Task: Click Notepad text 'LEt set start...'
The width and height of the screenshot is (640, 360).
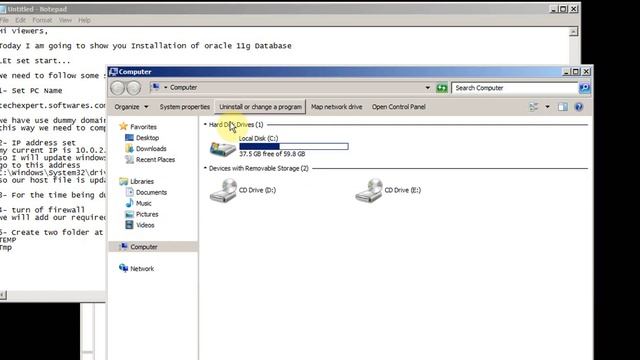Action: click(35, 61)
